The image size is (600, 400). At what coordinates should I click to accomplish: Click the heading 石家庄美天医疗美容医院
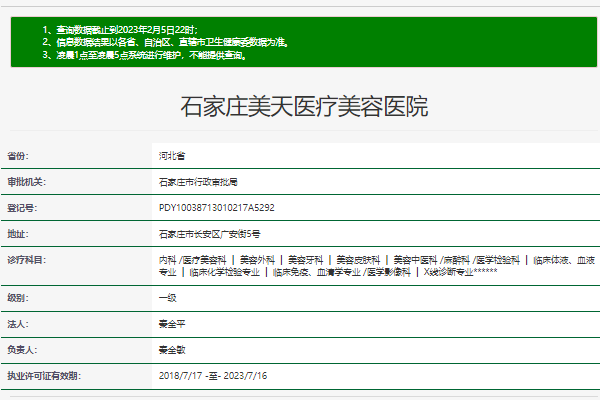tap(304, 106)
